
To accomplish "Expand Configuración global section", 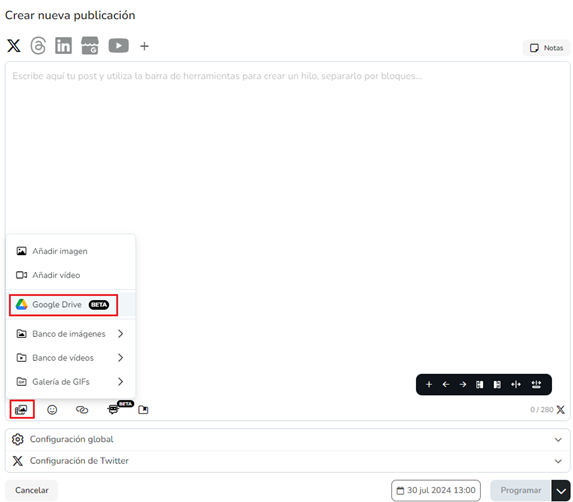I will [x=287, y=439].
